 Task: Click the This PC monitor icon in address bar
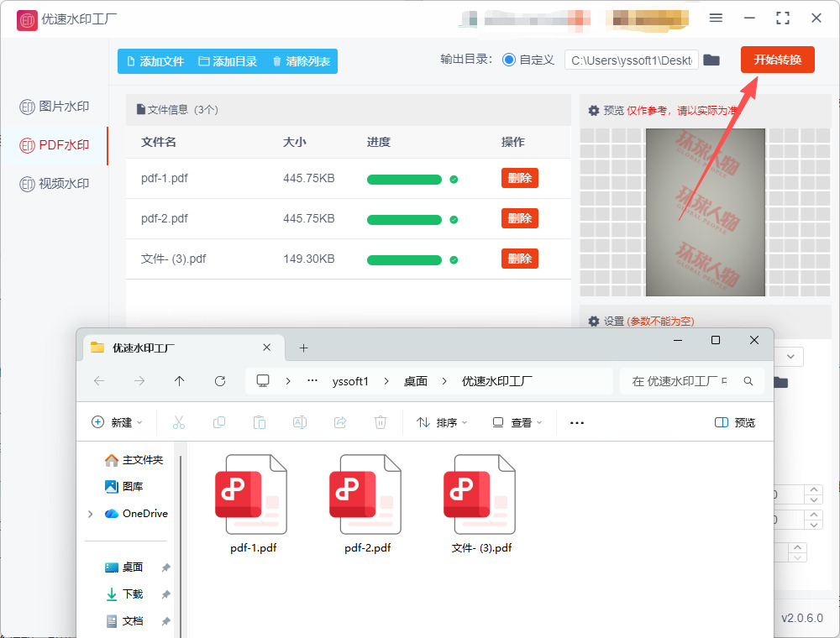pyautogui.click(x=262, y=380)
